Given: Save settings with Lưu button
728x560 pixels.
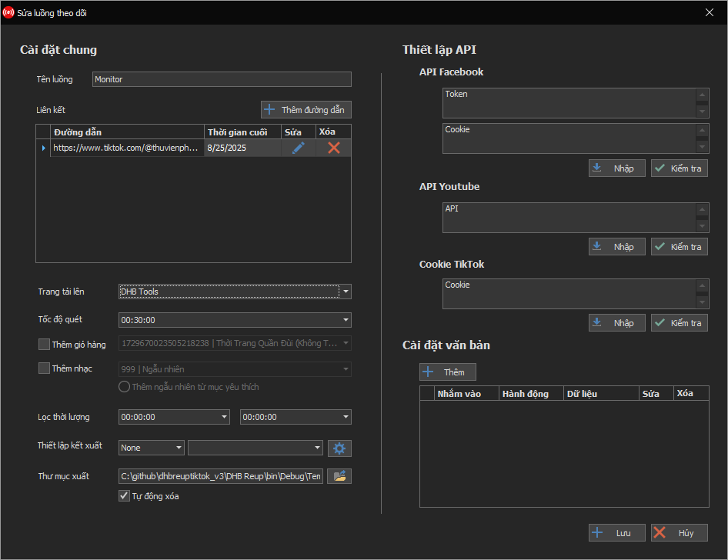Looking at the screenshot, I should pyautogui.click(x=617, y=532).
